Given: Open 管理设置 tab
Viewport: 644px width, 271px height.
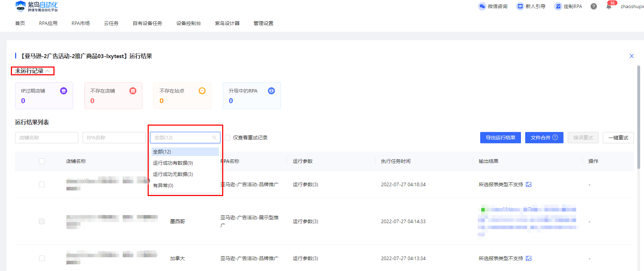Looking at the screenshot, I should (x=264, y=23).
